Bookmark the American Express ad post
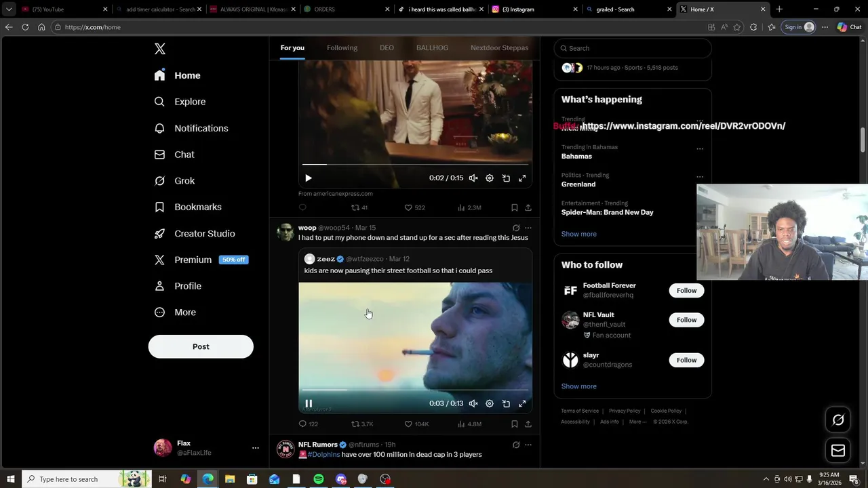This screenshot has width=868, height=488. [x=514, y=207]
